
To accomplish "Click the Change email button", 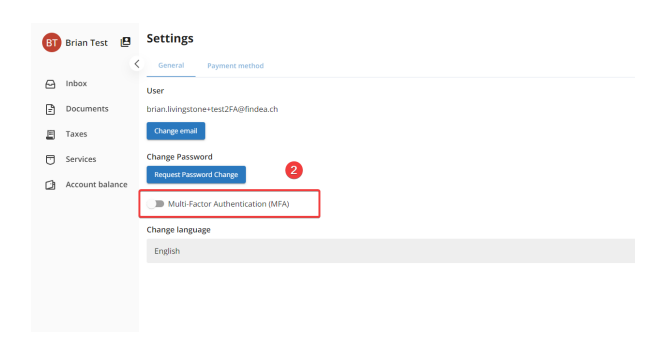I will 176,131.
